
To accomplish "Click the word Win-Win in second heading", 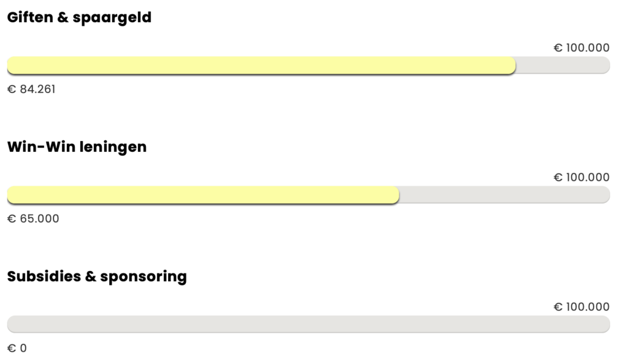I will coord(41,147).
